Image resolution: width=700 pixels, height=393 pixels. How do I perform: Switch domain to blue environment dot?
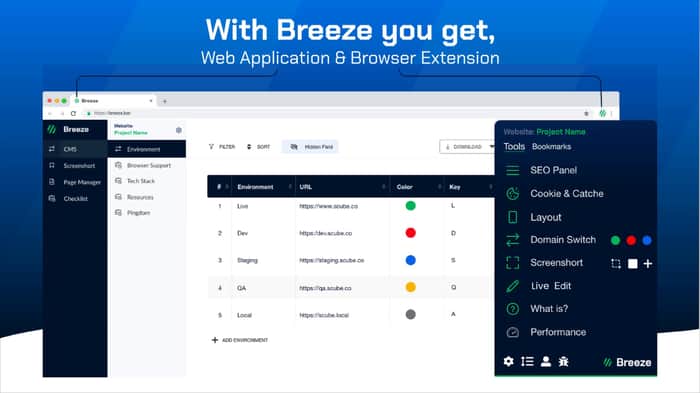pyautogui.click(x=646, y=240)
